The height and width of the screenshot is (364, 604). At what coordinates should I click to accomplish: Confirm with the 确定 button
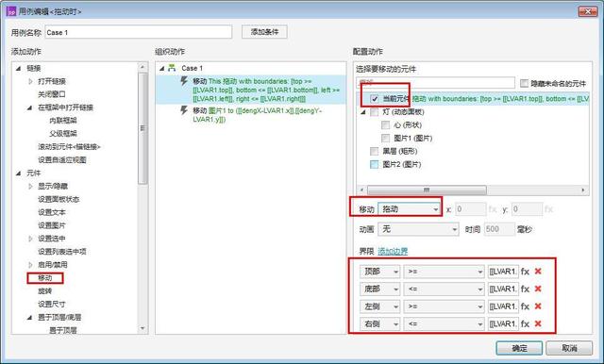click(x=519, y=348)
